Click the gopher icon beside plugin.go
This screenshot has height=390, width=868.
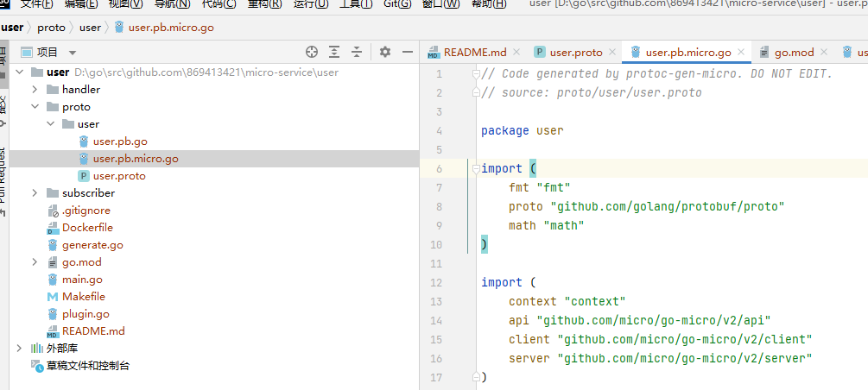[53, 314]
